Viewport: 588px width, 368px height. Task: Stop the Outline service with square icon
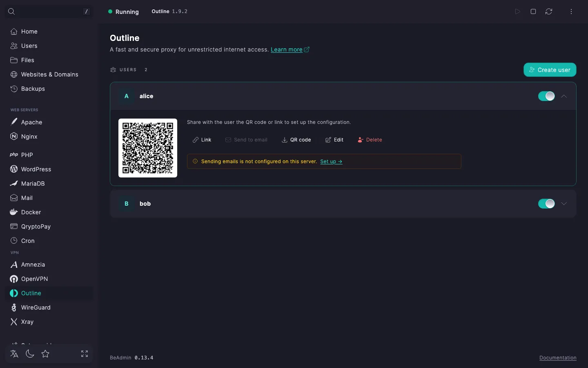point(533,11)
